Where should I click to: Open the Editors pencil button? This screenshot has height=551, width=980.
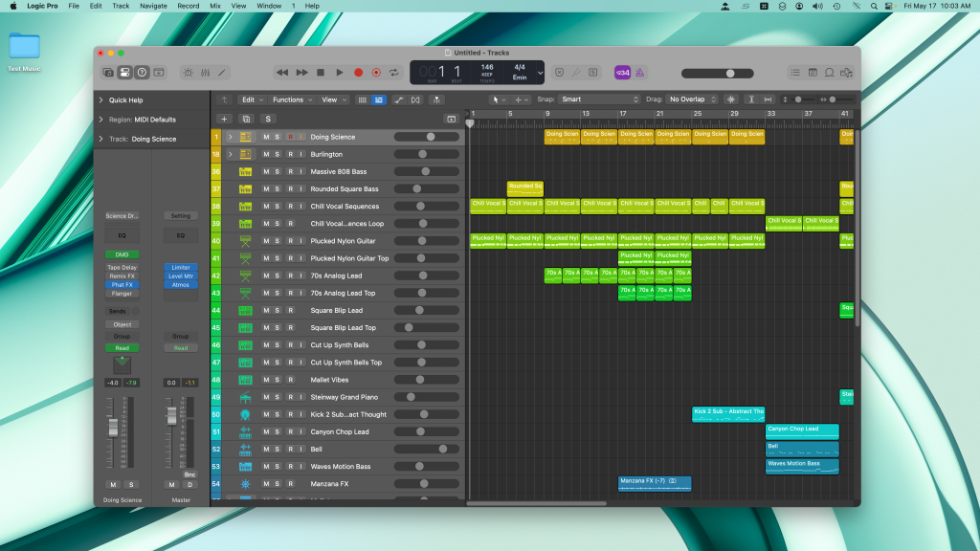point(222,73)
